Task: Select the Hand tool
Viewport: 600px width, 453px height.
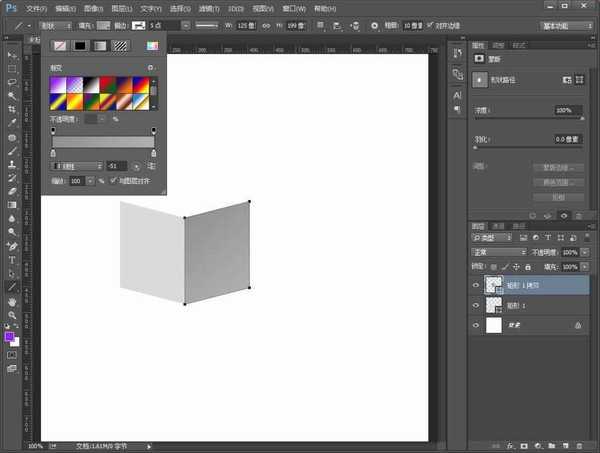Action: click(x=12, y=300)
